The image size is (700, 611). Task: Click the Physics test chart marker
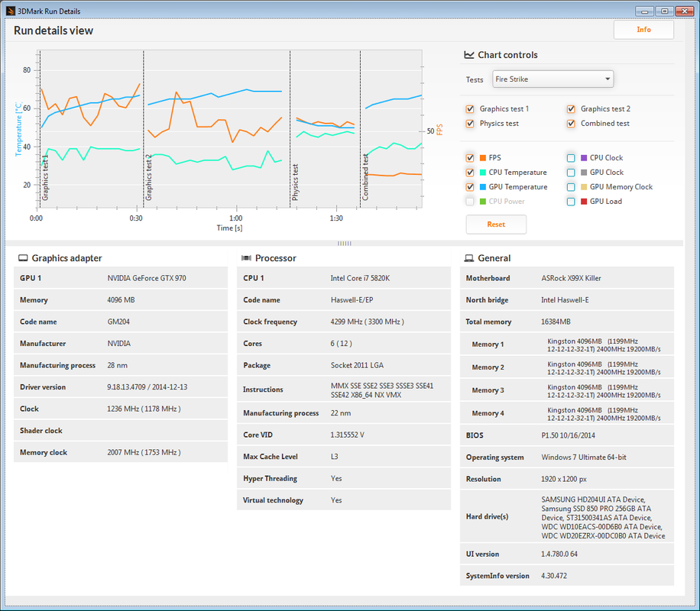pos(295,182)
